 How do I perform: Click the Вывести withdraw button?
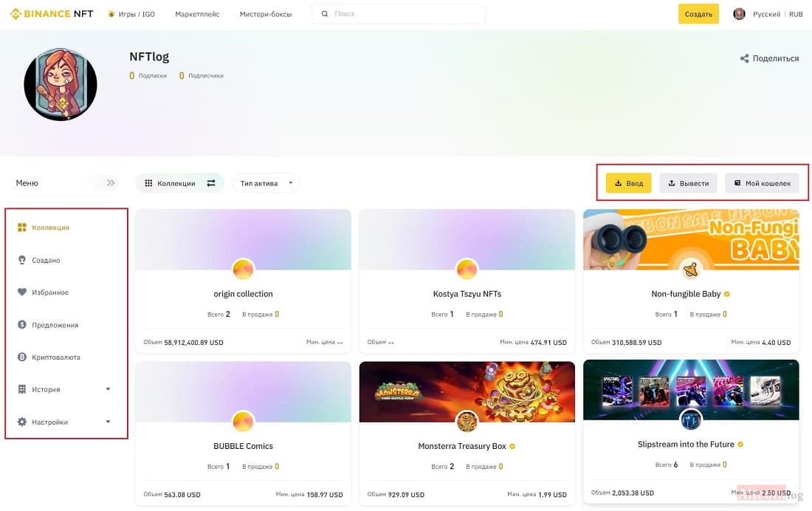(688, 183)
